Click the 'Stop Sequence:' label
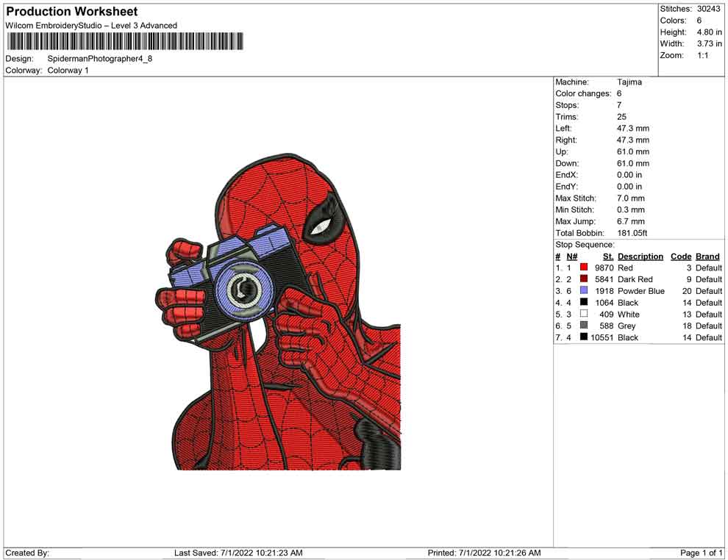Viewport: 728px width, 560px height. coord(585,245)
